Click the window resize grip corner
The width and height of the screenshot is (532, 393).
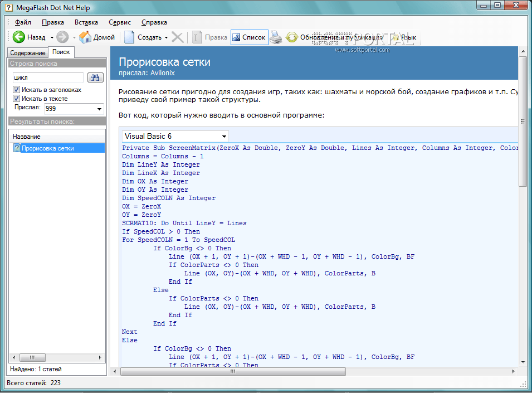(x=523, y=384)
